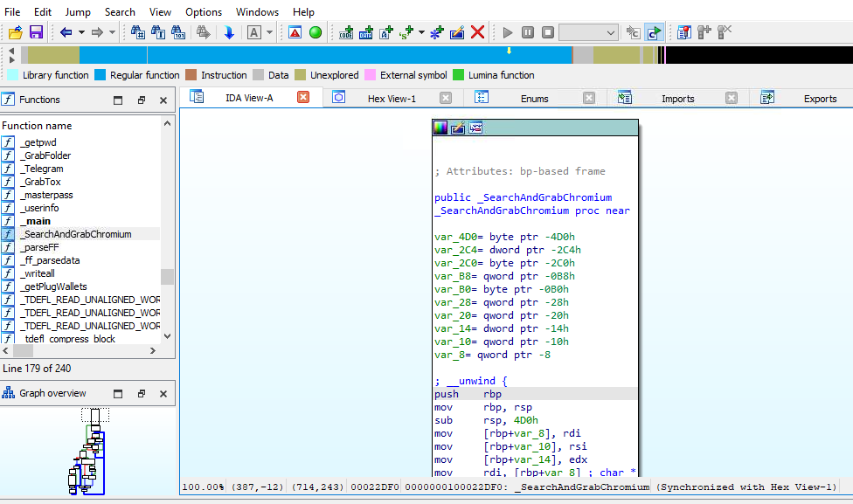
Task: Click the graph node color palette icon
Action: pyautogui.click(x=440, y=128)
